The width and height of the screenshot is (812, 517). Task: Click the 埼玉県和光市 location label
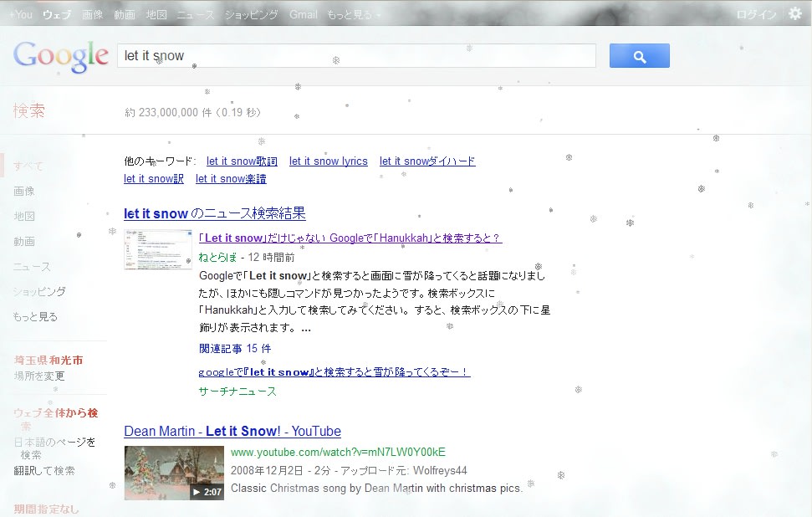[x=49, y=360]
